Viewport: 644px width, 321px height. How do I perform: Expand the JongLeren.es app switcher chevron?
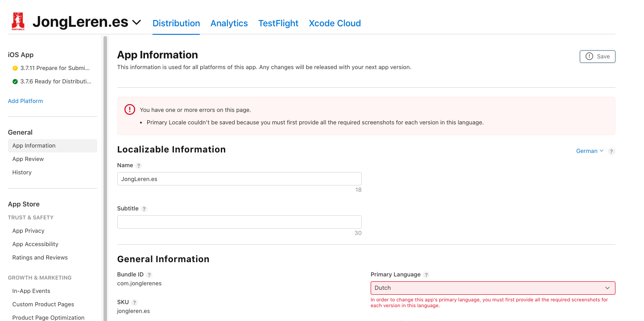[x=136, y=22]
